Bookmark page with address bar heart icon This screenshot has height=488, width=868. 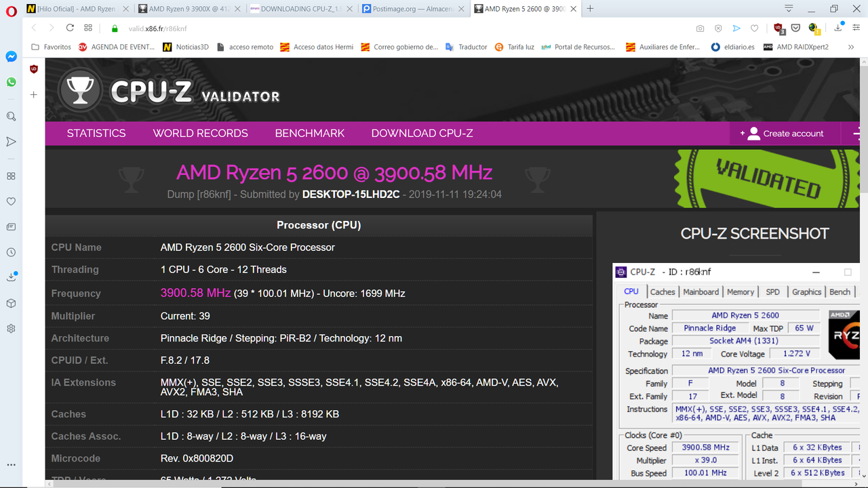click(x=754, y=28)
